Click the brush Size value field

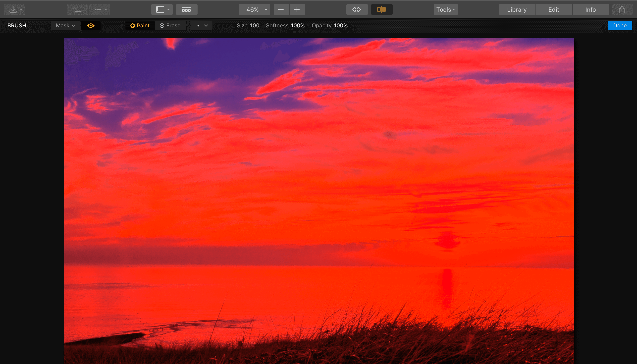(x=255, y=25)
